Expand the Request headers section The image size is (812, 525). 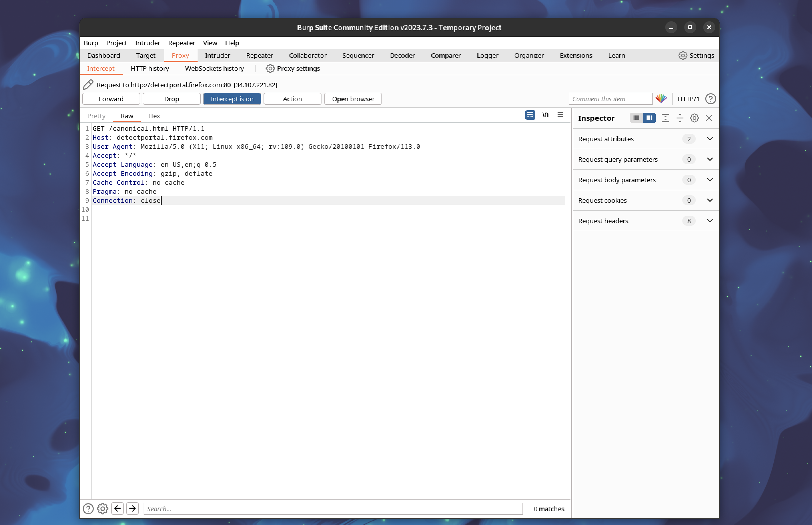pos(709,220)
